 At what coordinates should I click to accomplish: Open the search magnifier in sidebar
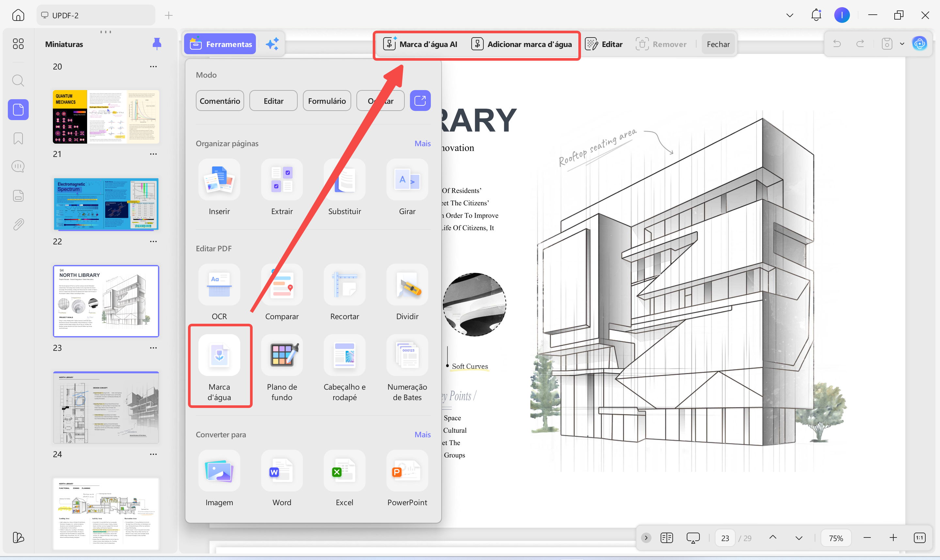[x=18, y=80]
